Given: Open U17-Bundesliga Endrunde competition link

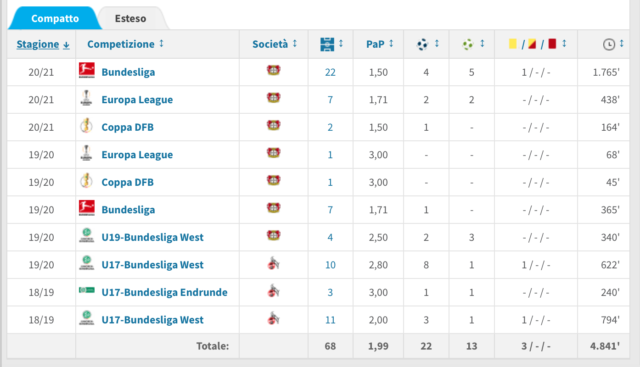Looking at the screenshot, I should pos(164,292).
